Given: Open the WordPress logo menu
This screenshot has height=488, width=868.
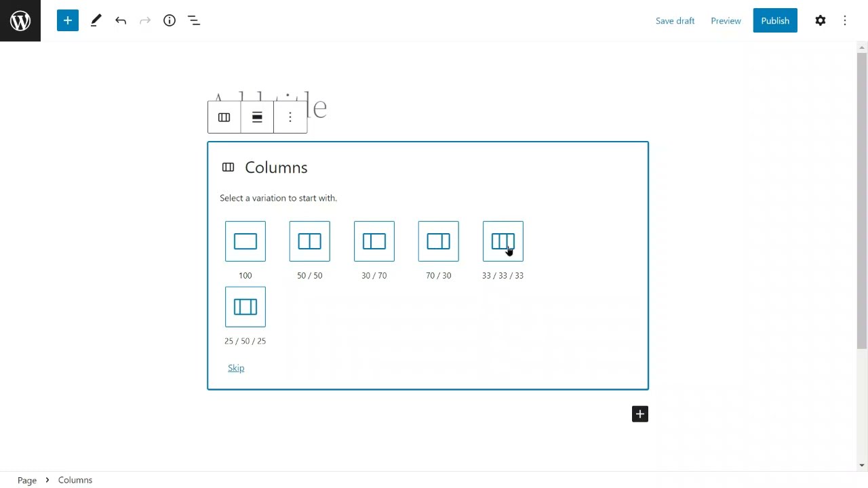Looking at the screenshot, I should (x=20, y=20).
